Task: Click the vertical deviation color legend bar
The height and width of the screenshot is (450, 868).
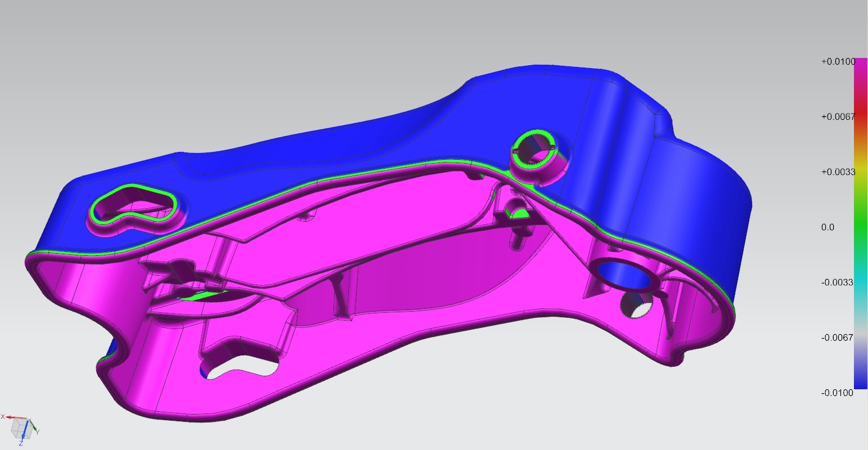Action: pyautogui.click(x=861, y=223)
